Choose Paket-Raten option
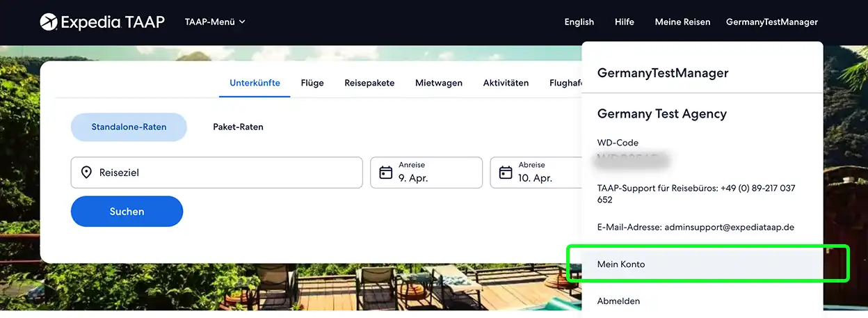Viewport: 868px width, 318px height. pos(238,127)
